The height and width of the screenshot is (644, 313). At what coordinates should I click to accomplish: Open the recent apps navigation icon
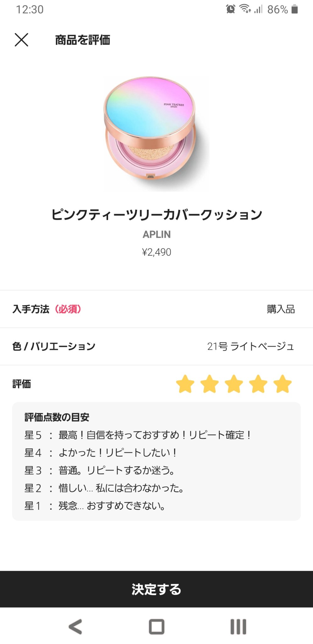point(238,627)
